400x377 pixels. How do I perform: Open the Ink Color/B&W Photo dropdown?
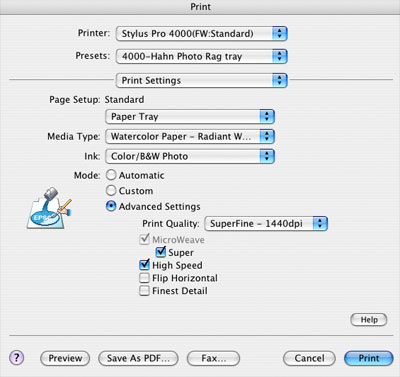(190, 156)
